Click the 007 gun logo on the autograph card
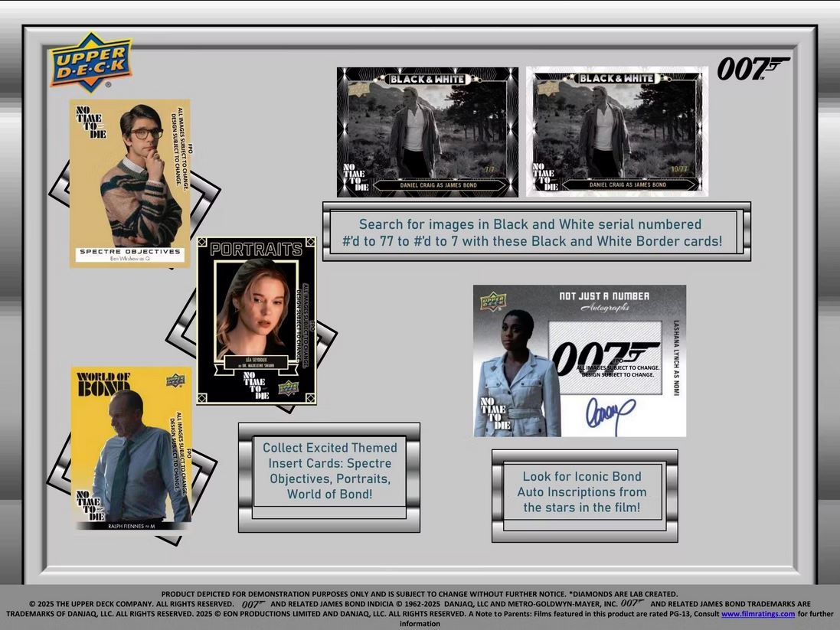The image size is (840, 630). click(x=605, y=357)
